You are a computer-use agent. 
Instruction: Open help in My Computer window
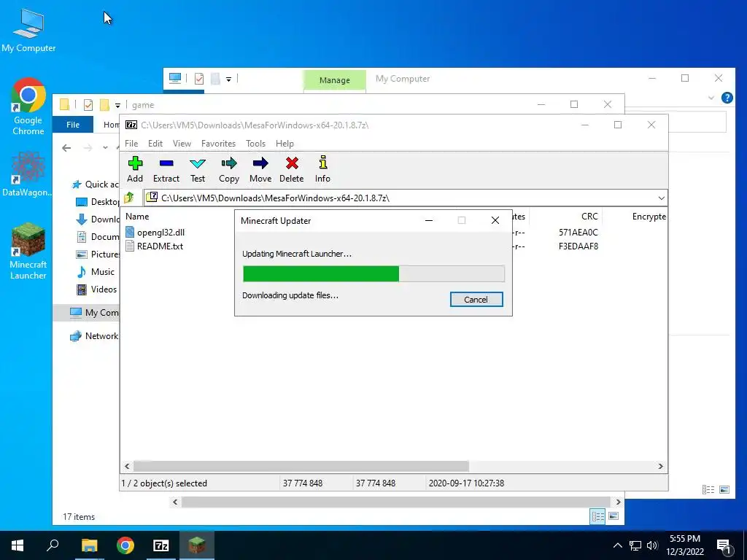point(727,98)
